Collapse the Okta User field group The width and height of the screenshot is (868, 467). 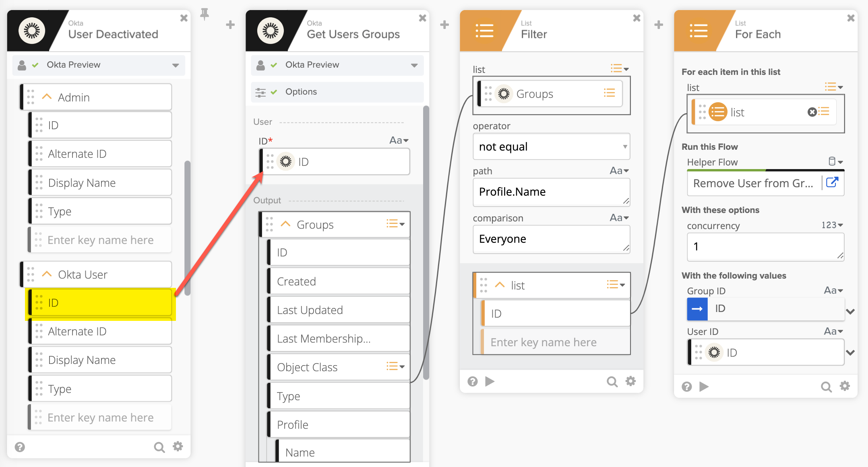pos(47,274)
